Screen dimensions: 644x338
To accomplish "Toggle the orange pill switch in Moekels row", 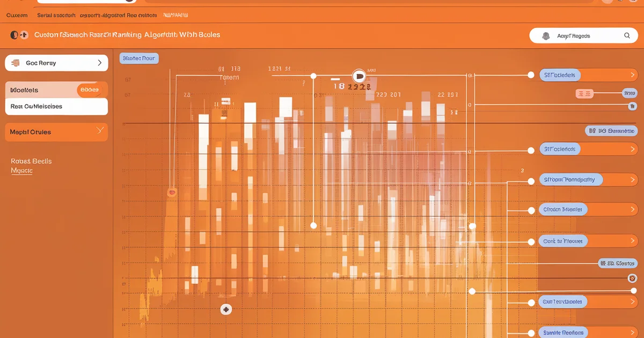I will click(90, 90).
